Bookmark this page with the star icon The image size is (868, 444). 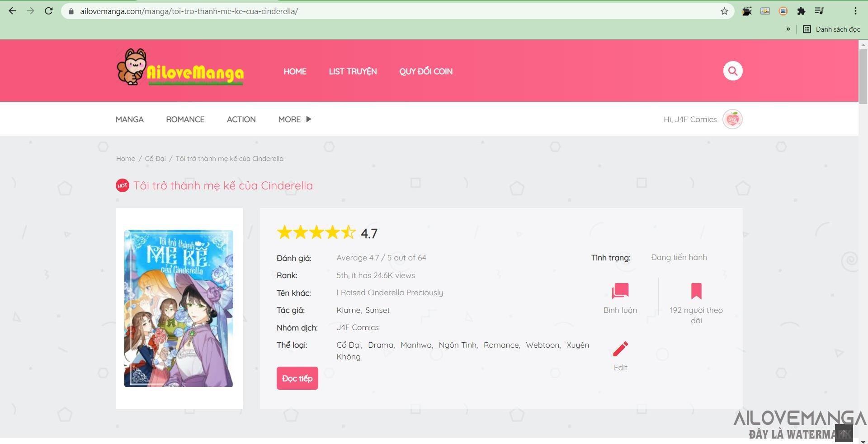tap(724, 11)
